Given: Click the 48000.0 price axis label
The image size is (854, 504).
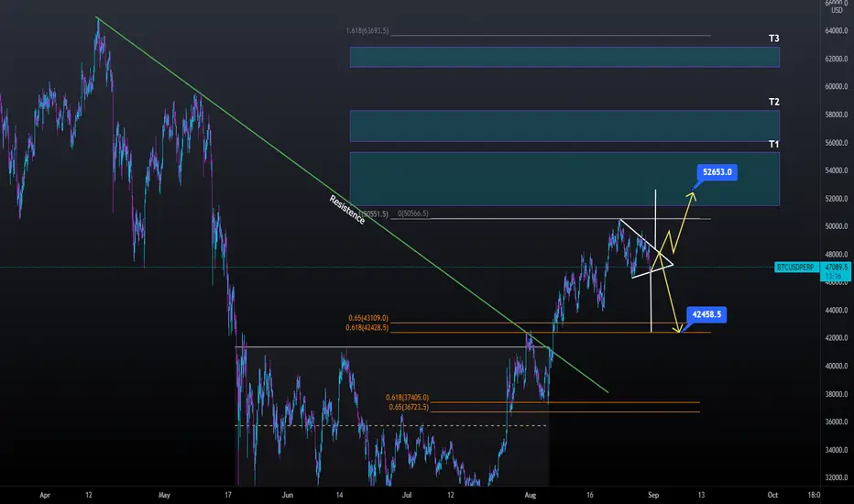Looking at the screenshot, I should [x=837, y=255].
